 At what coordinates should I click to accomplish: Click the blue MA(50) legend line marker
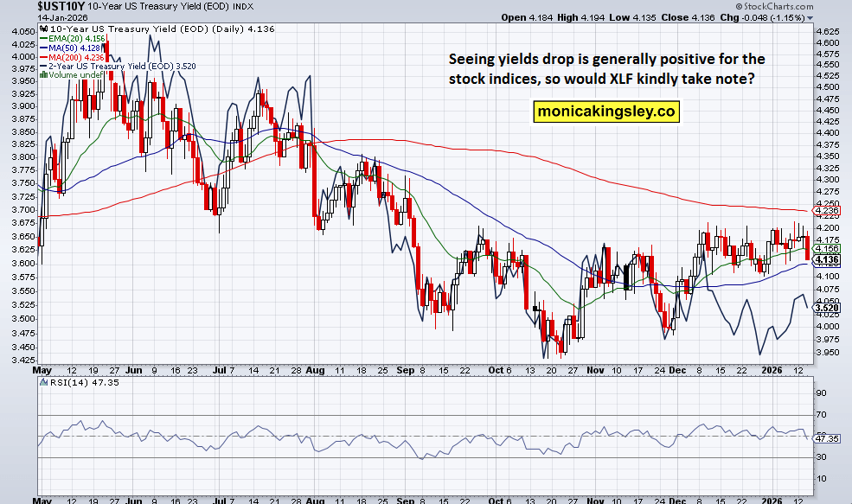[42, 49]
